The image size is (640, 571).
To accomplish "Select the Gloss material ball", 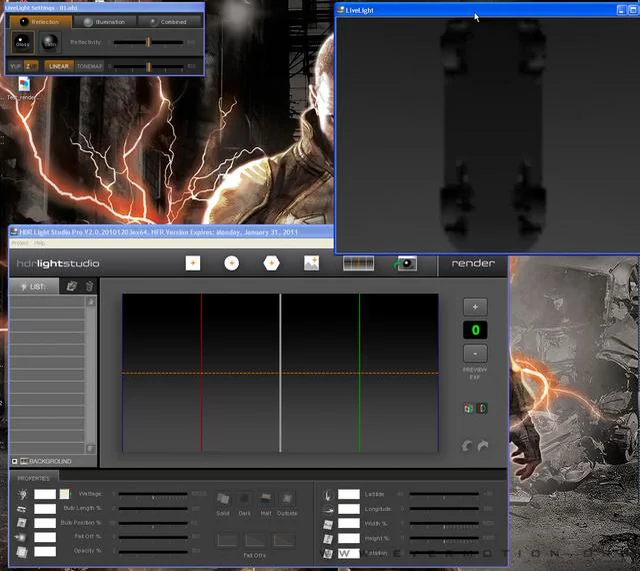I will pos(22,42).
